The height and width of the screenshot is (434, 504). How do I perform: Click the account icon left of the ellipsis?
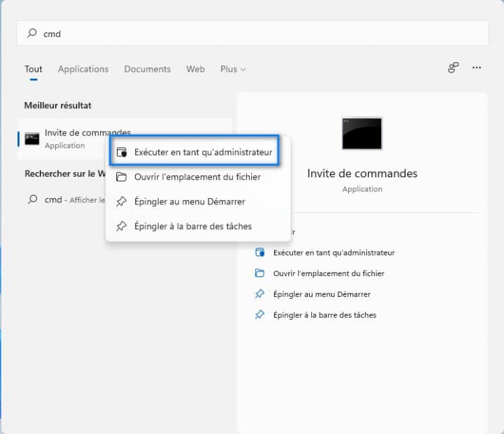point(453,68)
